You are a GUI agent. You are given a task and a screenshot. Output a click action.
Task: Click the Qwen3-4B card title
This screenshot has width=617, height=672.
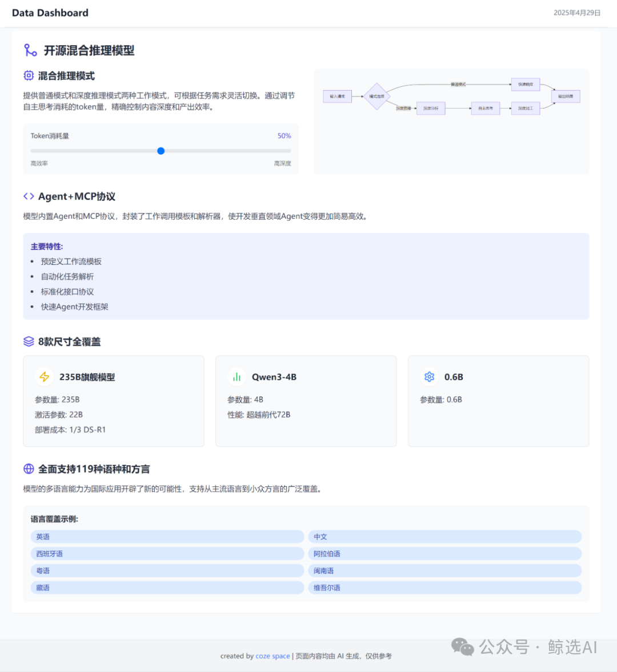(274, 377)
